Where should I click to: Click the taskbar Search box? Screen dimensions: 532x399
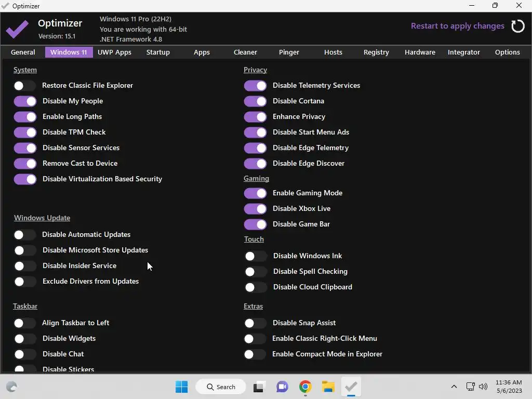(221, 387)
